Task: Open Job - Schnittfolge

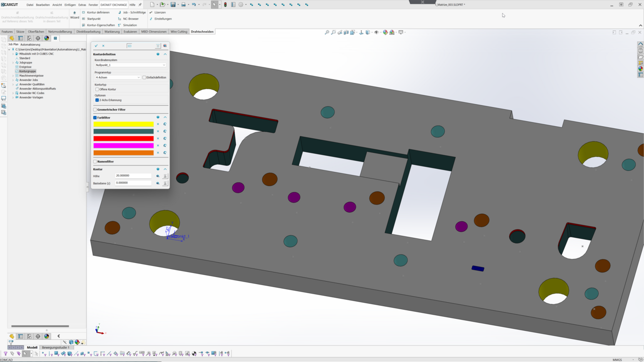Action: pos(134,13)
